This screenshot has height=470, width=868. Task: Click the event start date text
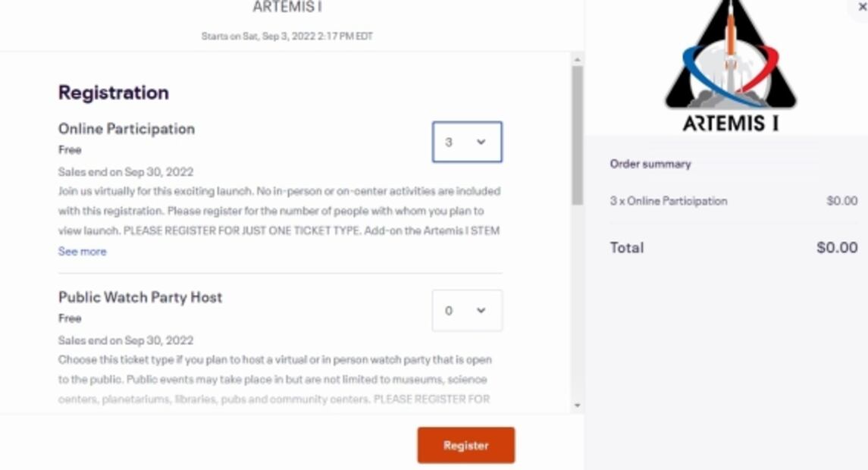tap(287, 36)
